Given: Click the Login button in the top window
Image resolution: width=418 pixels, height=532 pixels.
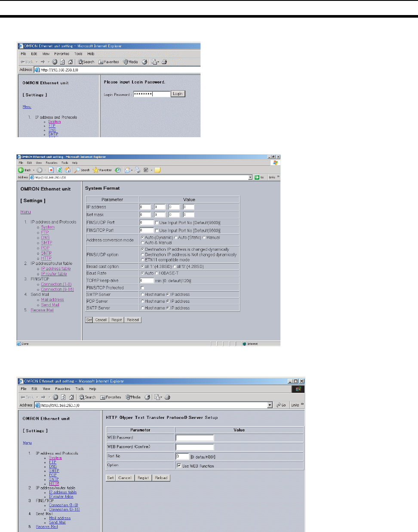Looking at the screenshot, I should pos(178,94).
